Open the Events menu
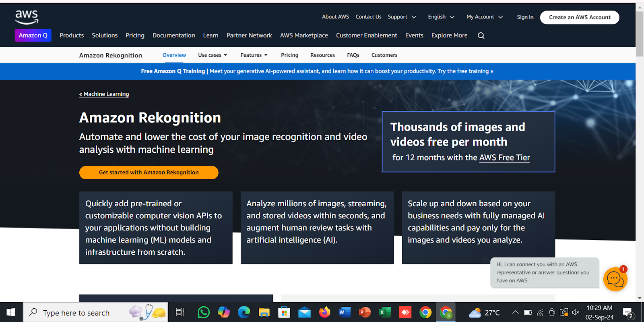Screen dimensions: 644x322 414,35
